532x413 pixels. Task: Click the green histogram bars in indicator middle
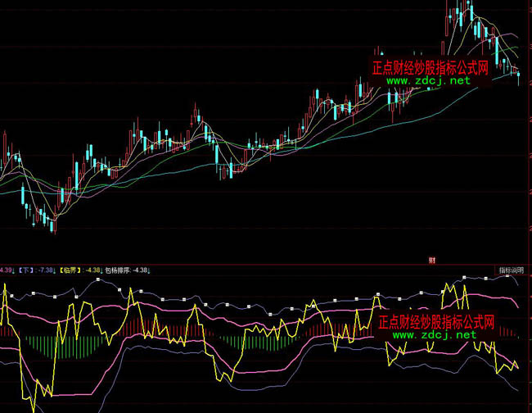click(x=237, y=341)
